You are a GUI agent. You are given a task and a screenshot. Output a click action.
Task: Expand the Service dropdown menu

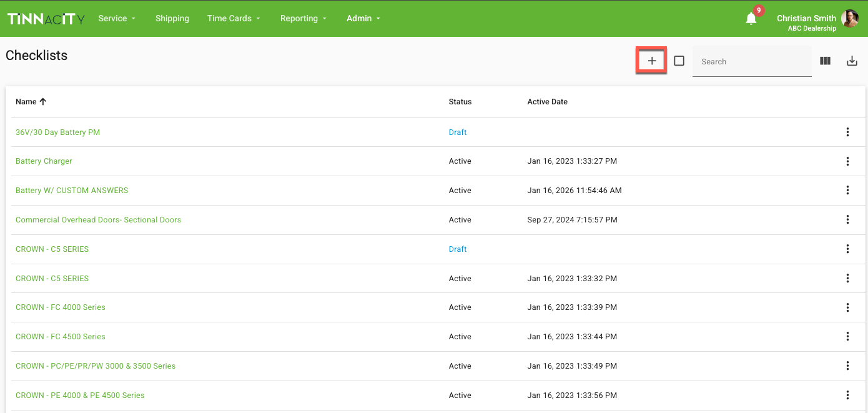pyautogui.click(x=117, y=18)
